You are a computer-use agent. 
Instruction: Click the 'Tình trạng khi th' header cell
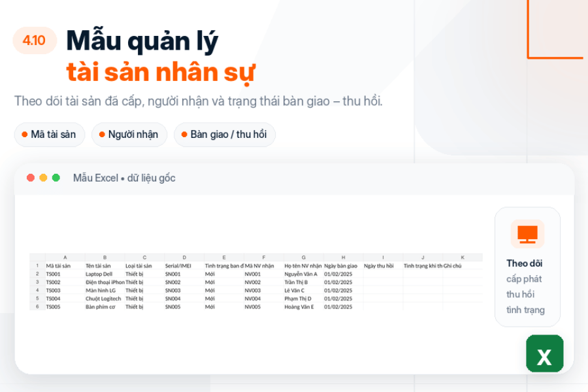point(423,266)
